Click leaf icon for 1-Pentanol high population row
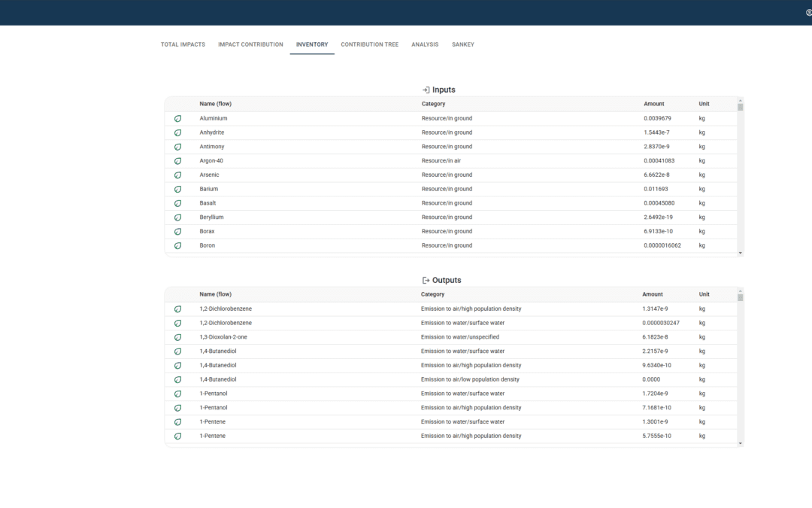812x508 pixels. (x=177, y=408)
